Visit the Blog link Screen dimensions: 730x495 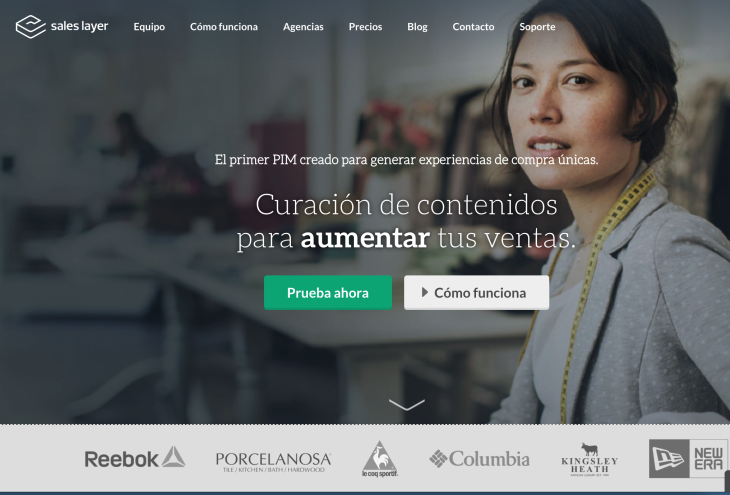[x=417, y=27]
